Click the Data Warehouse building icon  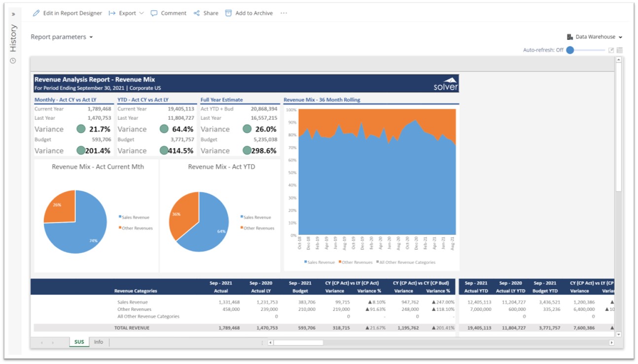tap(570, 37)
